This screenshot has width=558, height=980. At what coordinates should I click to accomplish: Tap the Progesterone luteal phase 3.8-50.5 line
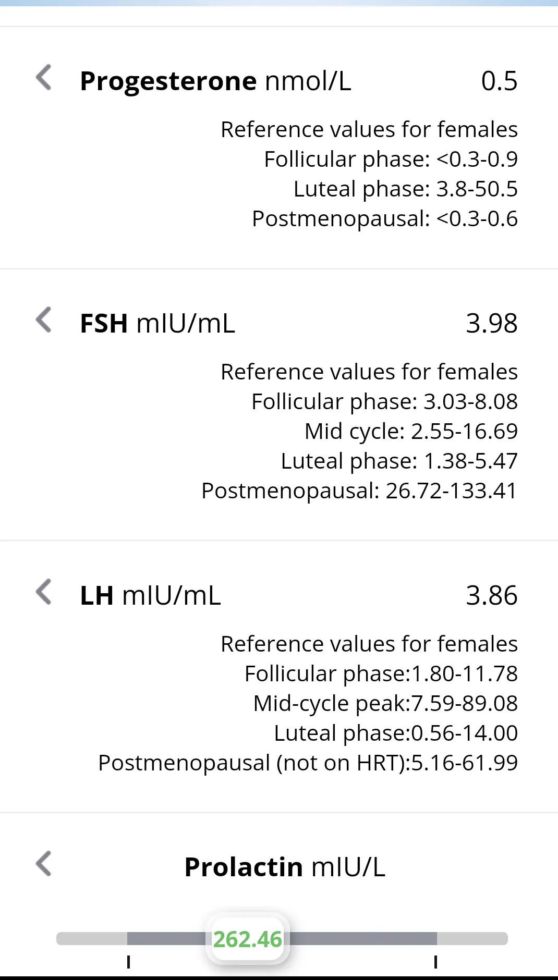405,189
